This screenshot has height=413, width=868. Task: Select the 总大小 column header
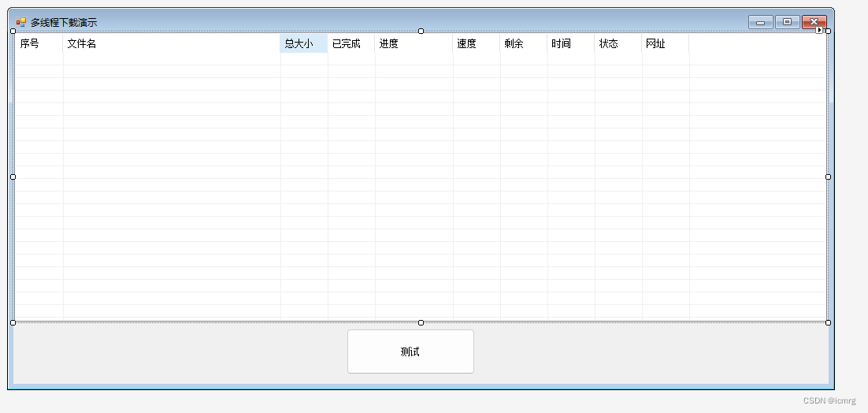tap(304, 43)
